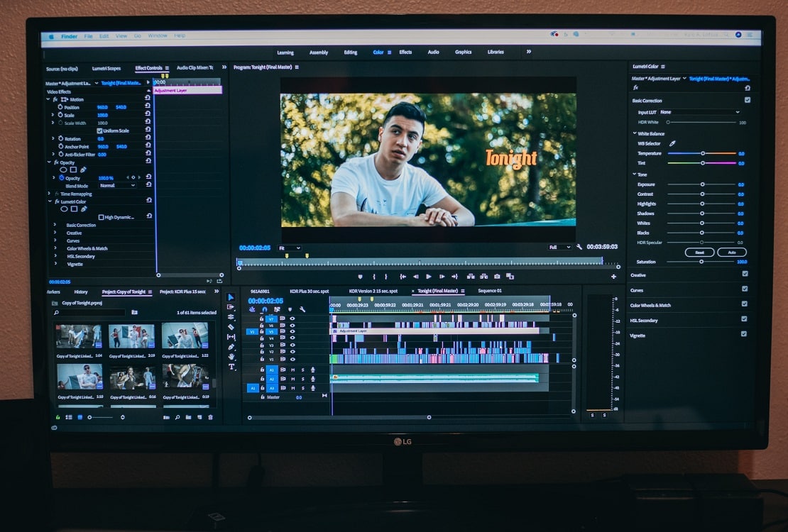Pick the Hand tool
The height and width of the screenshot is (532, 788).
(x=231, y=357)
